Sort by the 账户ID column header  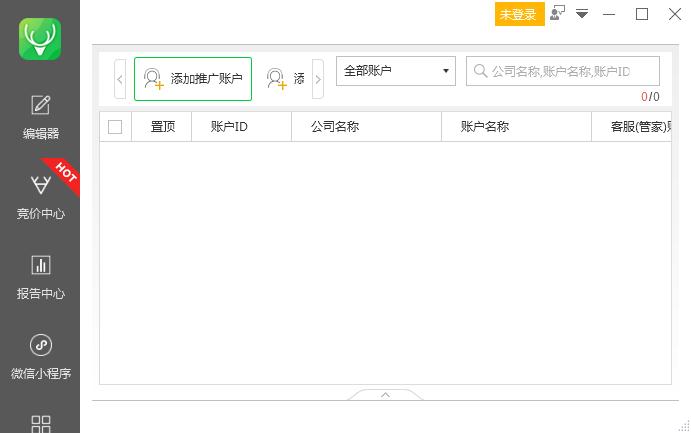pos(229,127)
